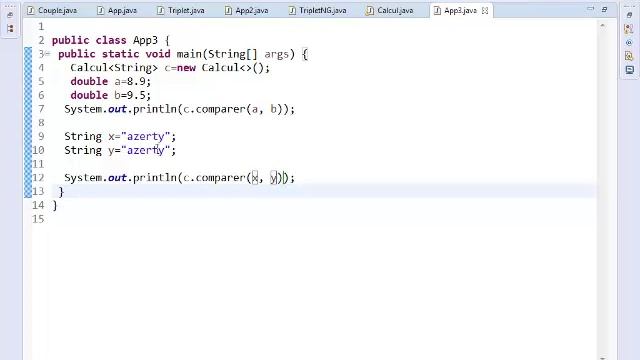This screenshot has width=640, height=360.
Task: Collapse the main method fold on line 3
Action: pos(47,53)
